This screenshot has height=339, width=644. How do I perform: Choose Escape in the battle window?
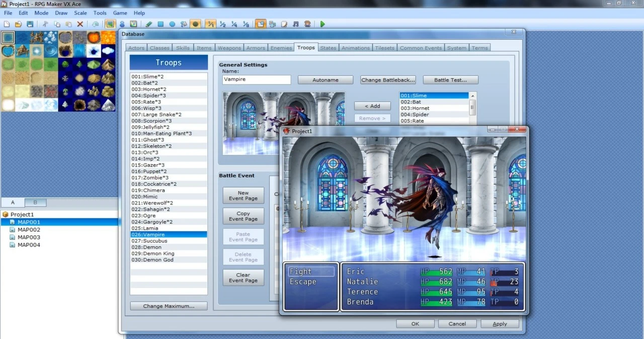(x=303, y=282)
